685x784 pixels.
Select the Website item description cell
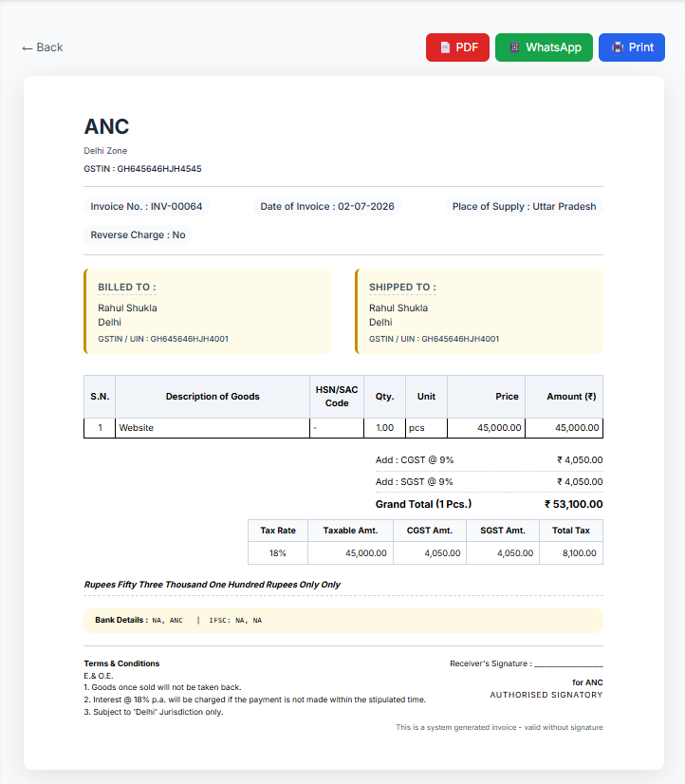click(213, 428)
